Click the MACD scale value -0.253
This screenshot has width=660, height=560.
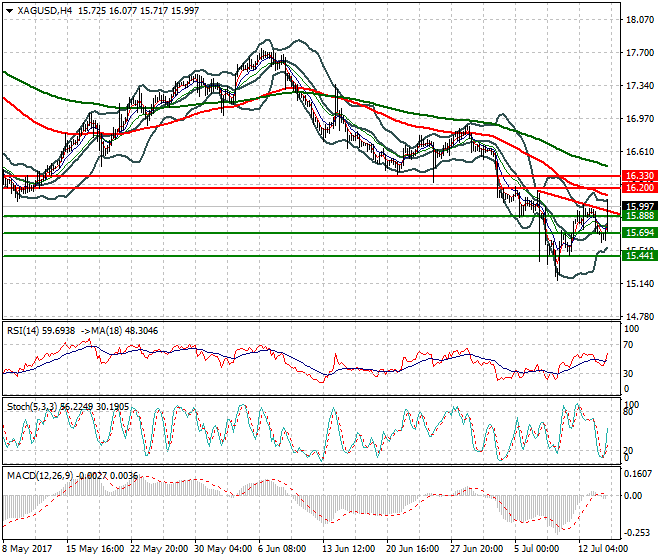tap(639, 533)
